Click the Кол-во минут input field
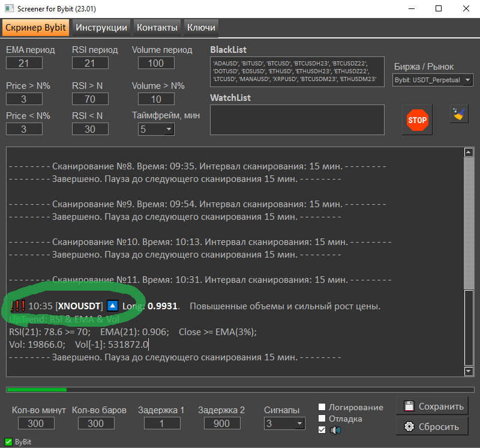480x448 pixels. (x=36, y=423)
